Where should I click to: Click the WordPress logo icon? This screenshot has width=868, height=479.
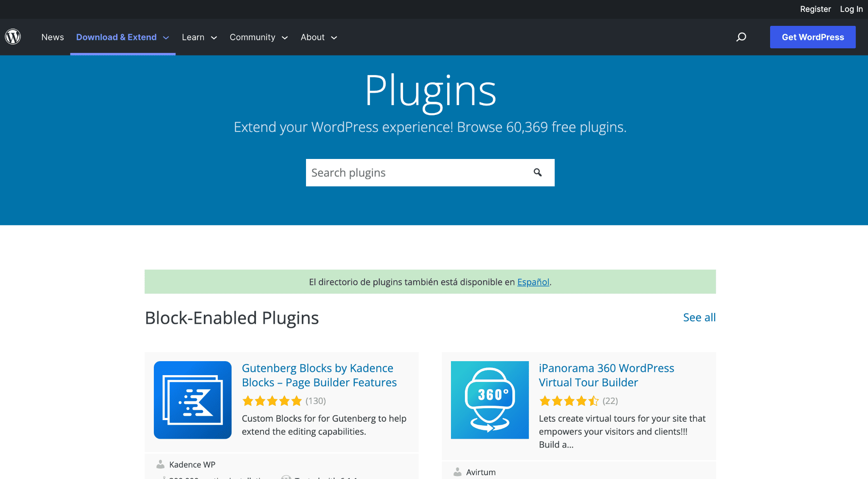(x=13, y=36)
